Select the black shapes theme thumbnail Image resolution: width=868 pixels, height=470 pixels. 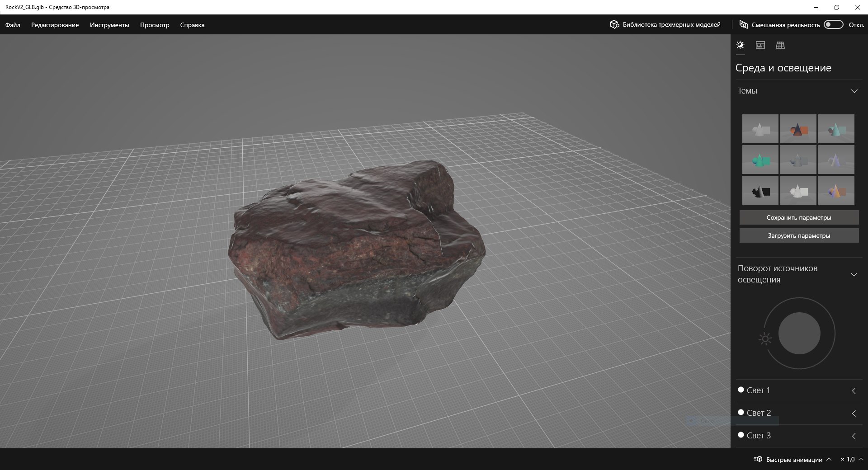pos(760,190)
